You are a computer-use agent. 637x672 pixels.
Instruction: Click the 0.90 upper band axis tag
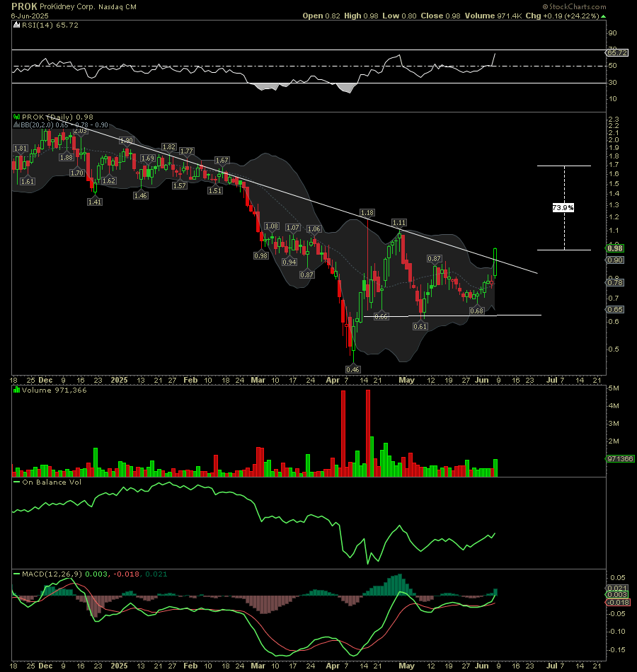(x=616, y=260)
